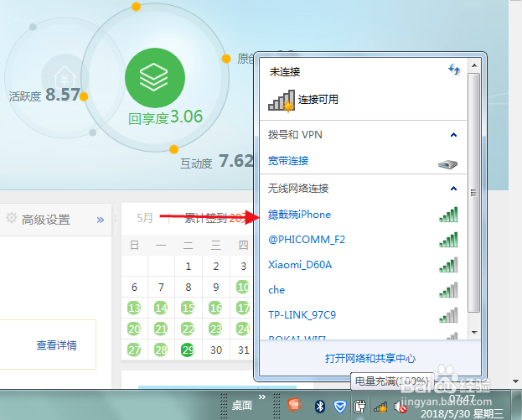This screenshot has height=420, width=522.
Task: Select the Xiaomi_D60A wireless network
Action: point(300,265)
